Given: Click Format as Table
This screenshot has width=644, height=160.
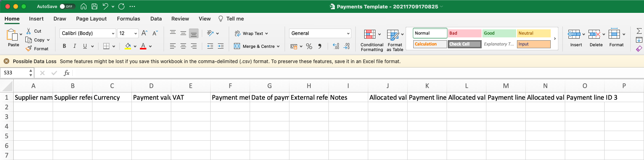Looking at the screenshot, I should pos(395,40).
